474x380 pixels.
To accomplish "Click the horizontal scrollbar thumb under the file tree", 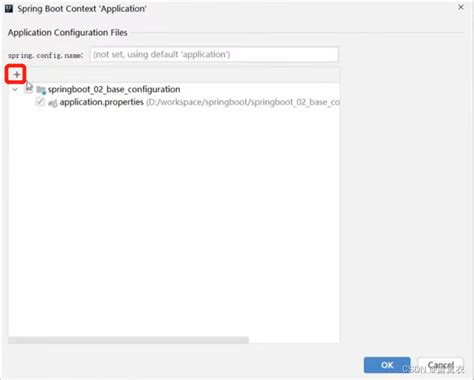I will coord(128,340).
